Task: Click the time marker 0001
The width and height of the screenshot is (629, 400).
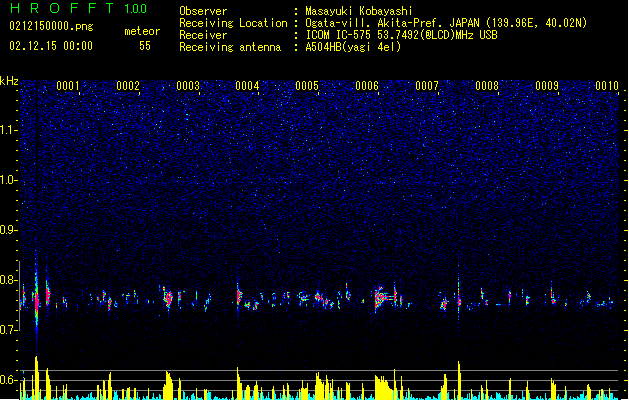Action: pos(68,86)
